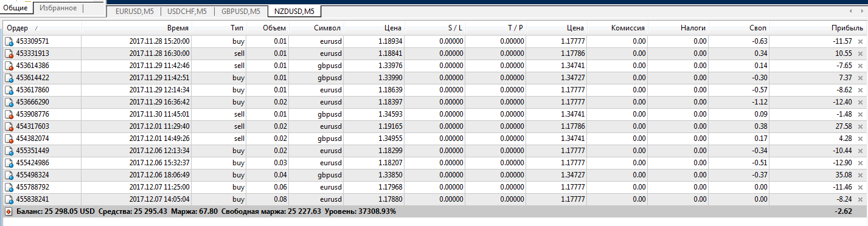Viewport: 868px width, 226px height.
Task: Click the order icon for 453309571
Action: [x=9, y=41]
